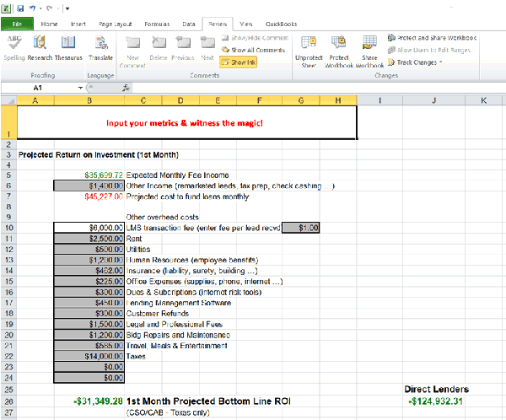Image resolution: width=506 pixels, height=420 pixels.
Task: Click the Customer Refunds label
Action: pyautogui.click(x=158, y=314)
